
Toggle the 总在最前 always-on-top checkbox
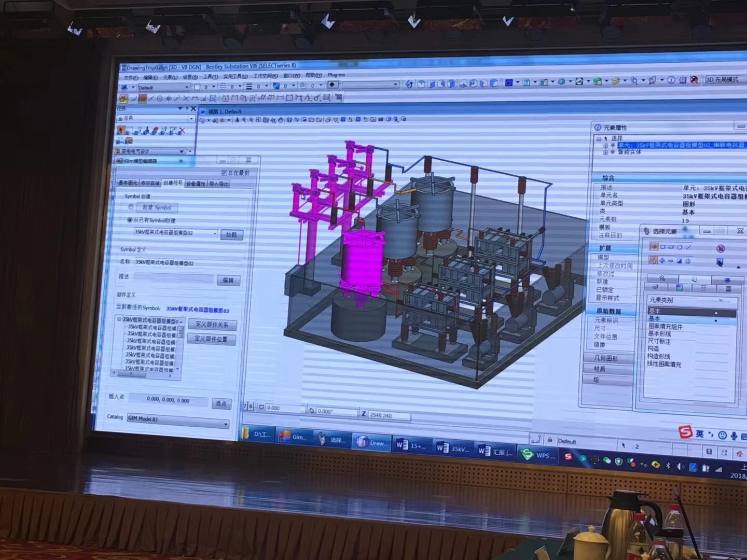click(x=225, y=173)
